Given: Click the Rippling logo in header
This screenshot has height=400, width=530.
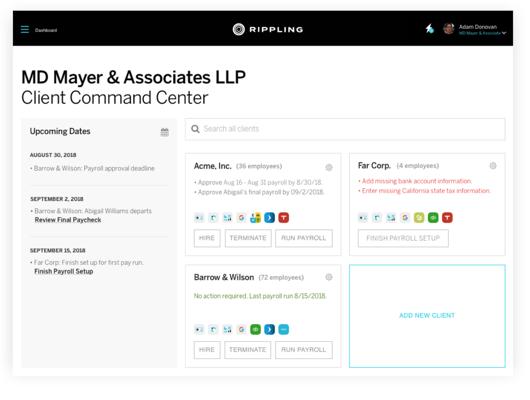Looking at the screenshot, I should [x=267, y=29].
